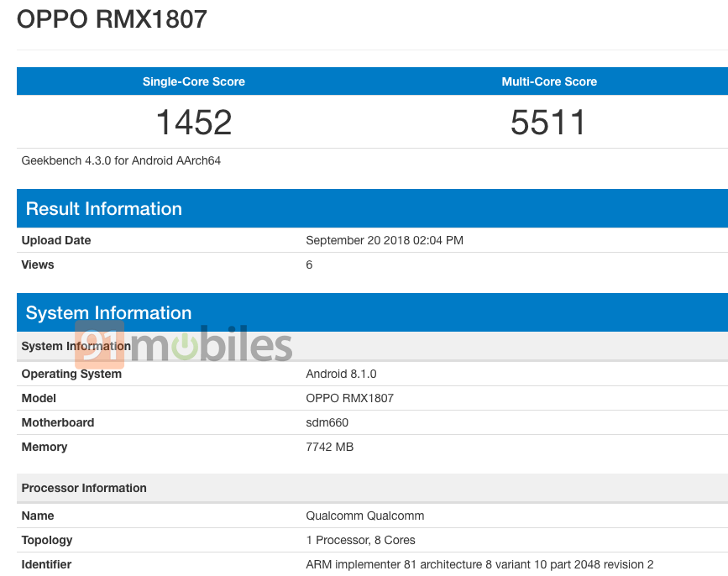Image resolution: width=728 pixels, height=576 pixels.
Task: Select the upload date September 20 2018 value
Action: pos(385,240)
